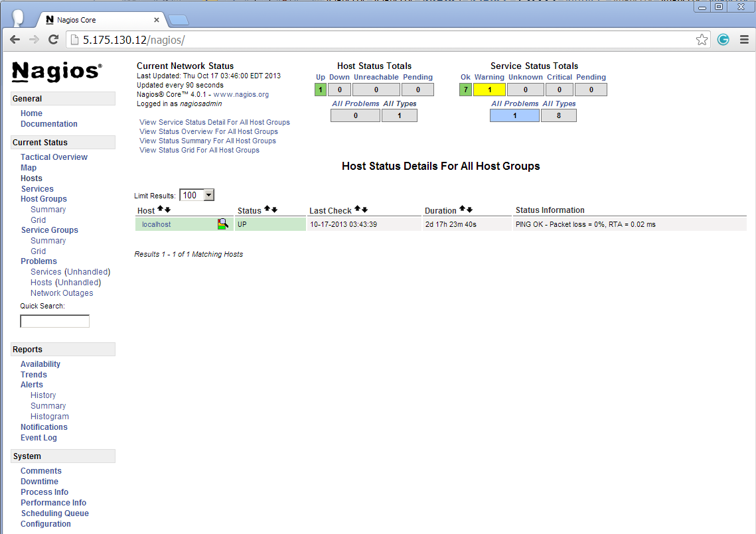
Task: Open Documentation link
Action: (48, 124)
